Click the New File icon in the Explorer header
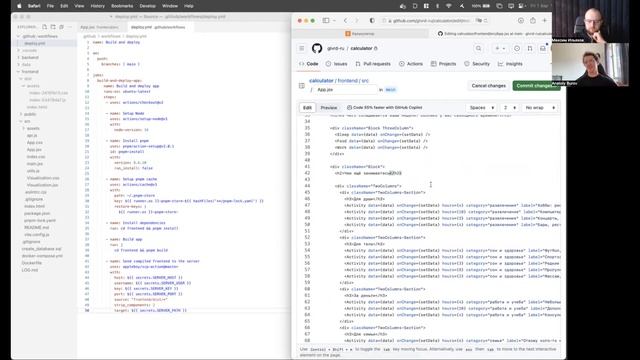The width and height of the screenshot is (640, 360). 44,27
